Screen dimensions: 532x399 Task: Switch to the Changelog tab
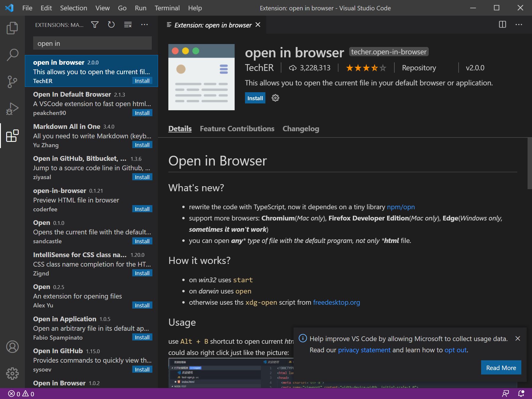(301, 129)
